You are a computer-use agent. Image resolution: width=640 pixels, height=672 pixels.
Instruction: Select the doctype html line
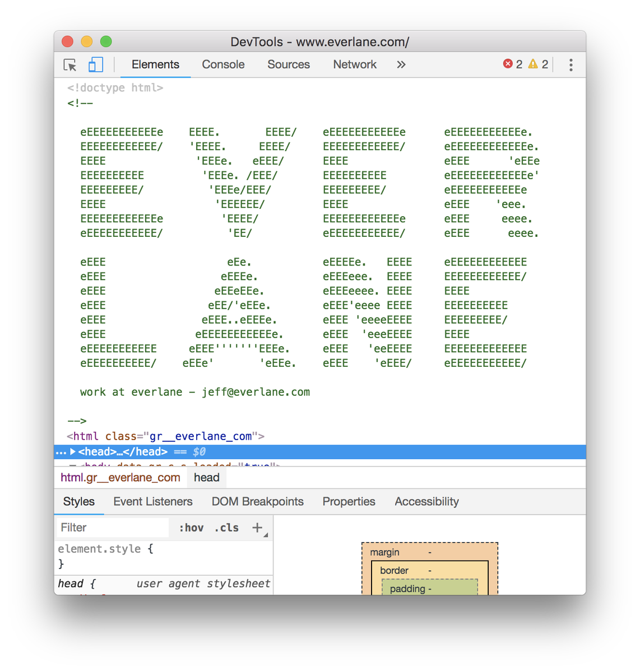coord(115,88)
